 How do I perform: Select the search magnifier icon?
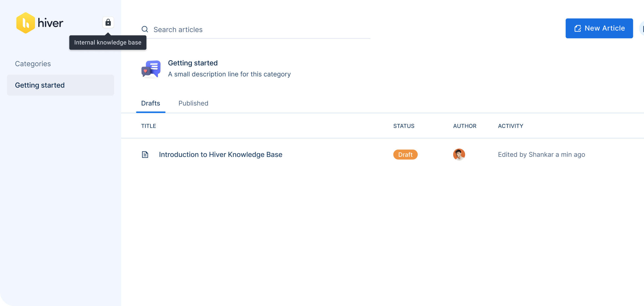pos(145,29)
